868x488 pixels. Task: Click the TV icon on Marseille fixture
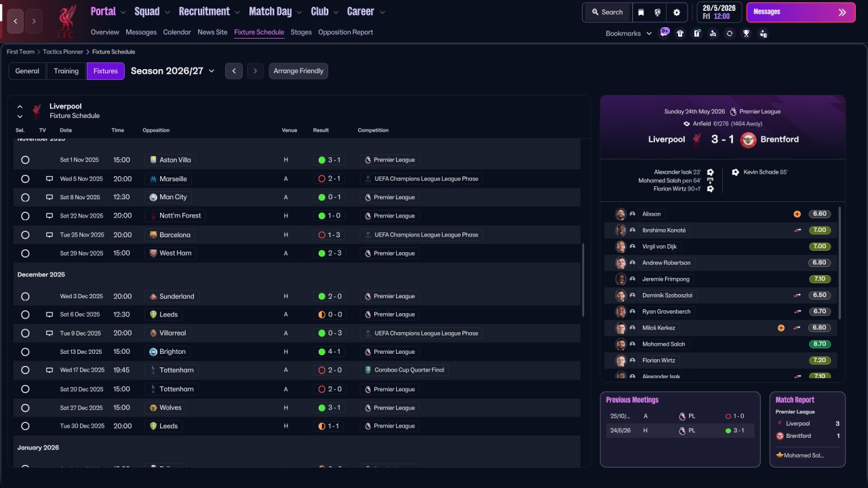coord(49,179)
